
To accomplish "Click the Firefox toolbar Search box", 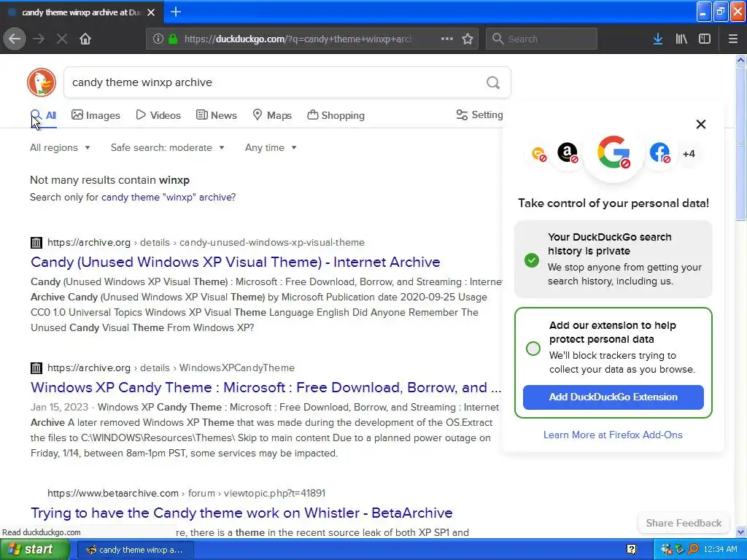I will (541, 39).
